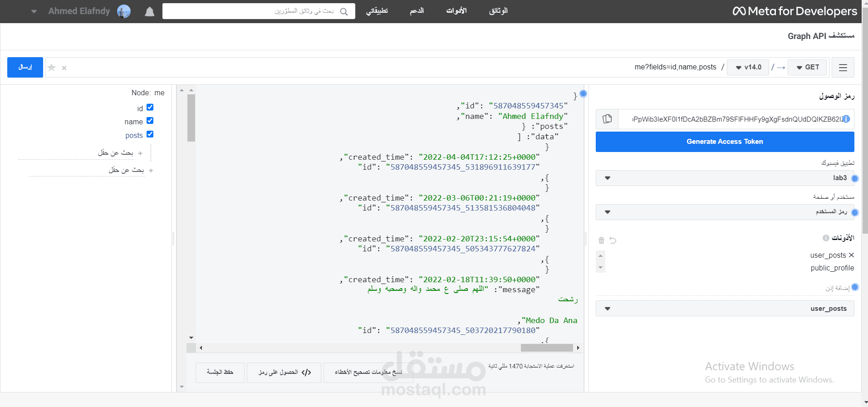This screenshot has width=868, height=407.
Task: Click الحصول على رمز get code button
Action: coord(284,373)
